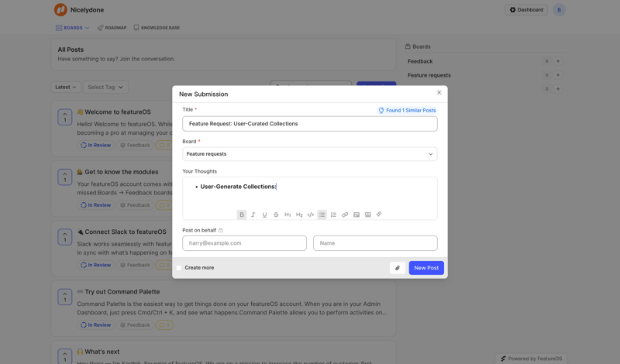Click the Title input field
The width and height of the screenshot is (620, 364).
pyautogui.click(x=309, y=124)
